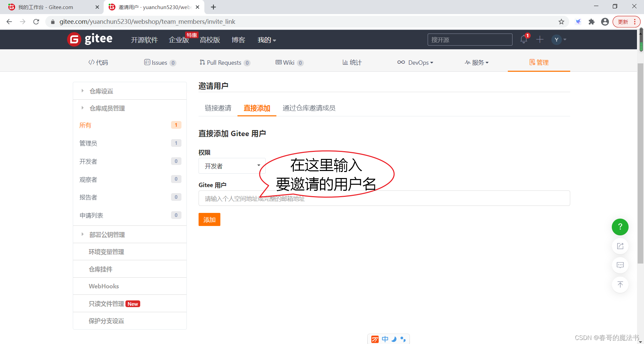Click the browser address bar URL

coord(147,22)
